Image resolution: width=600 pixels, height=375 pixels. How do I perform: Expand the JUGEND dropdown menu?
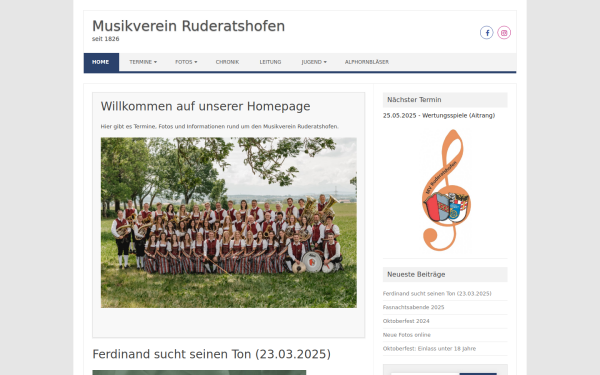click(314, 62)
